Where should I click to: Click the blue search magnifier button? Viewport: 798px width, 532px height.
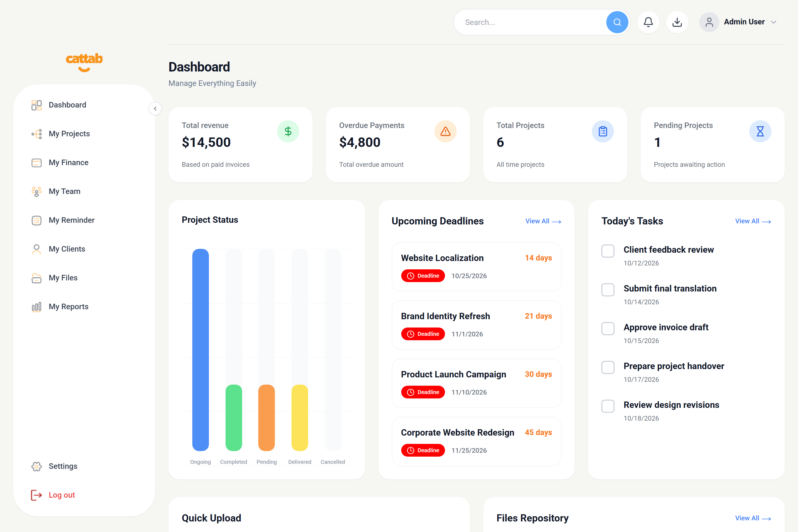617,22
